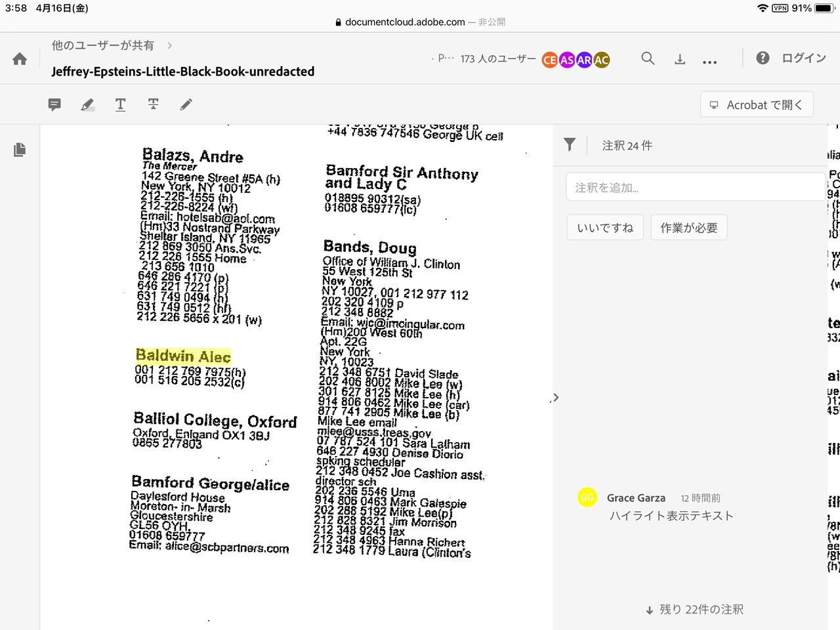Select the strikethrough text tool
Image resolution: width=840 pixels, height=630 pixels.
[153, 104]
